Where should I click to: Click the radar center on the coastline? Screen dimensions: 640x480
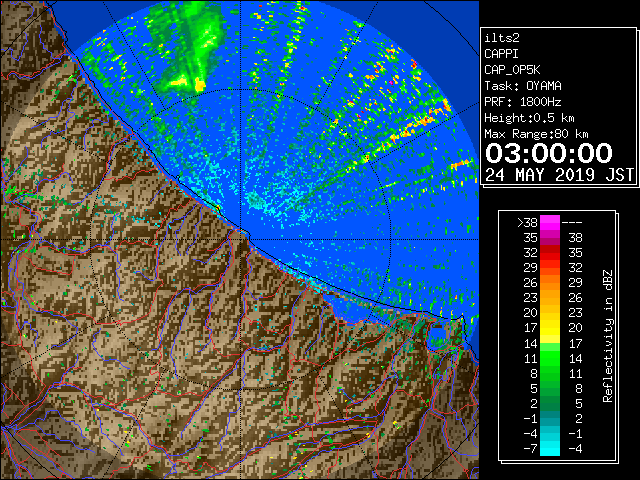pos(241,239)
